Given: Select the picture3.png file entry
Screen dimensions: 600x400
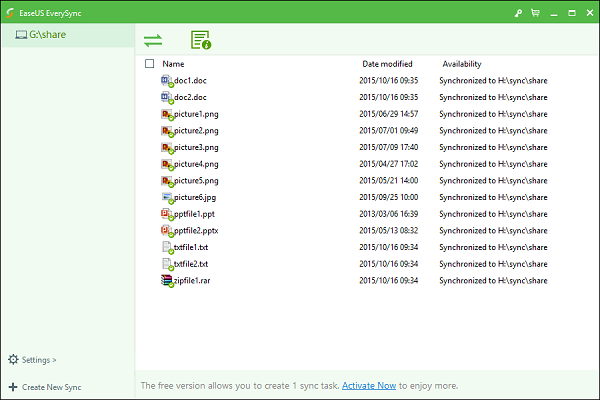Looking at the screenshot, I should [x=195, y=148].
